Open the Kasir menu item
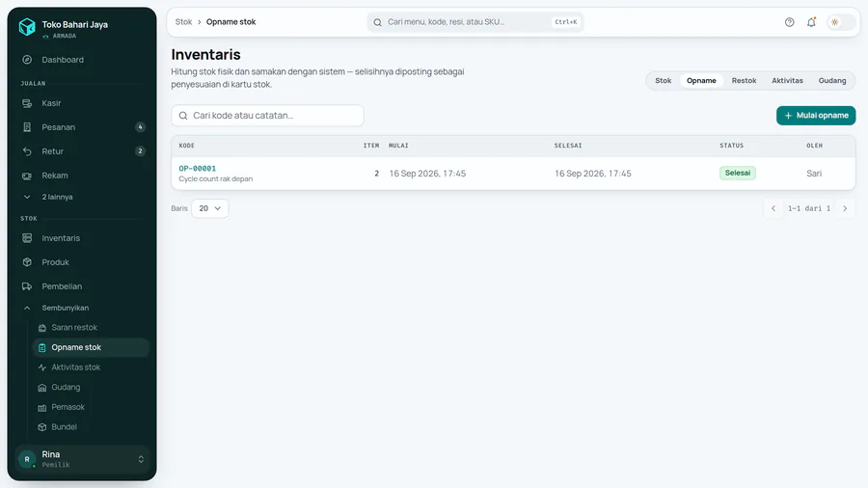This screenshot has width=868, height=488. tap(82, 103)
